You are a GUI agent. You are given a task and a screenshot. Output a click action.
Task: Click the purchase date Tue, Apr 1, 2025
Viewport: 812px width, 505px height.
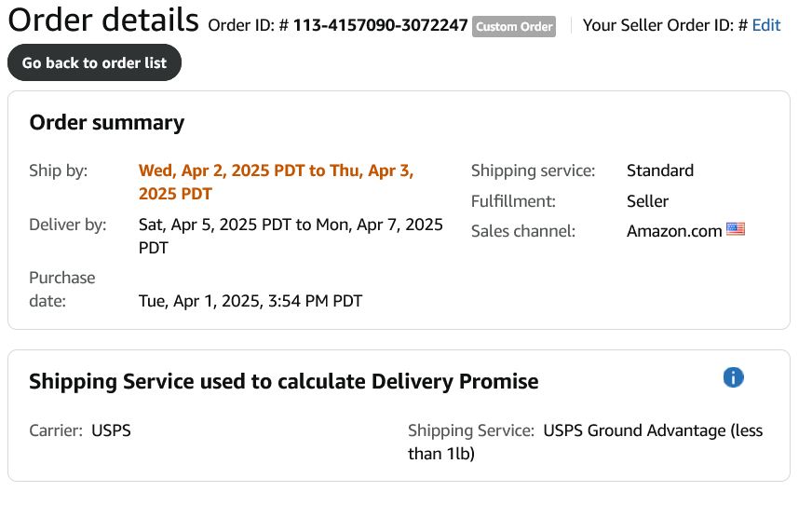[x=250, y=301]
